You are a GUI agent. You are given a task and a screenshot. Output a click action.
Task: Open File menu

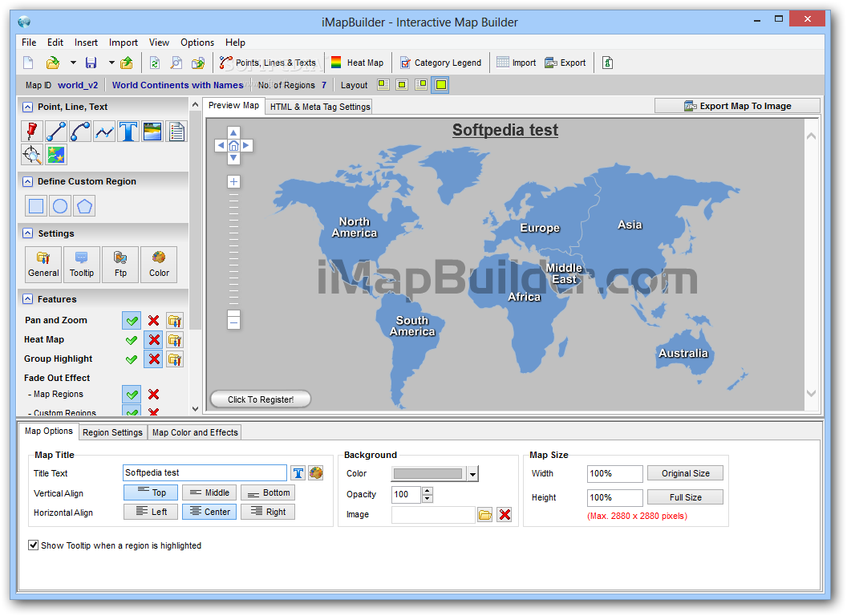(29, 43)
